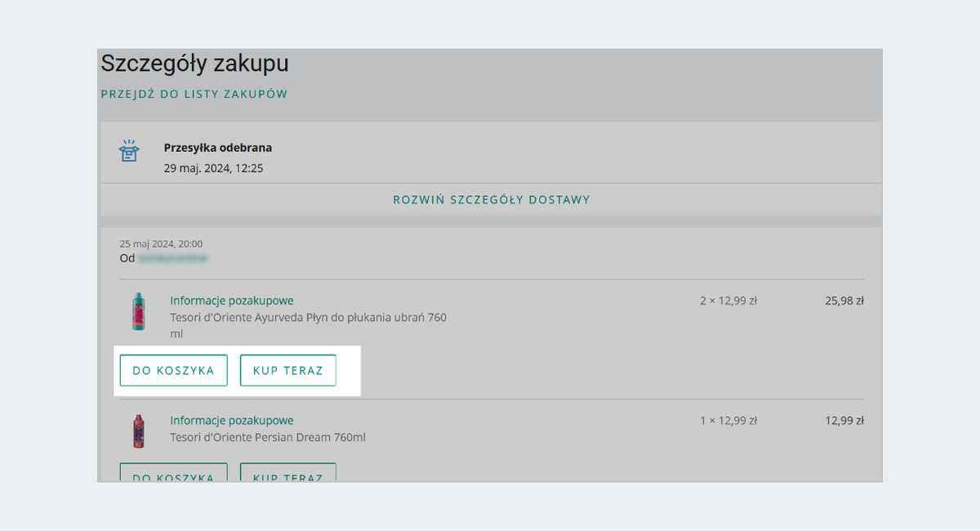Click the 12,99 zł Persian Dream total
The image size is (980, 531).
[x=844, y=421]
